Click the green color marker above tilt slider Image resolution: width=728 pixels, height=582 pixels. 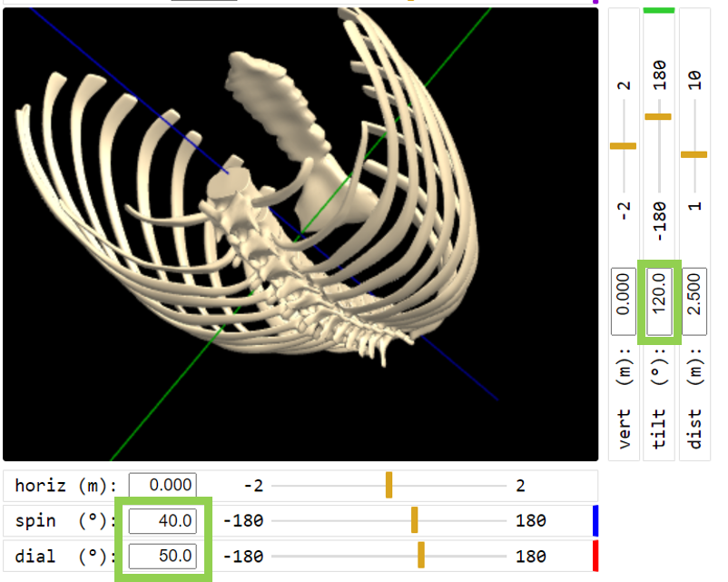tap(659, 10)
